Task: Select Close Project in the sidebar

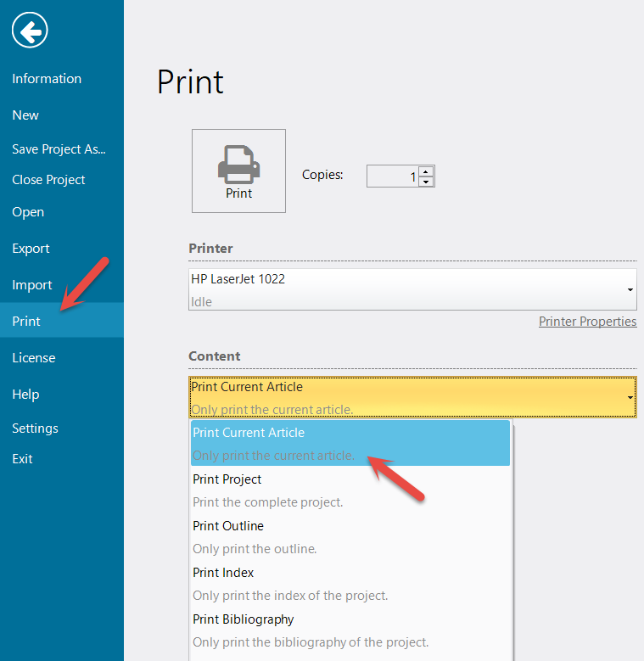Action: click(x=48, y=180)
